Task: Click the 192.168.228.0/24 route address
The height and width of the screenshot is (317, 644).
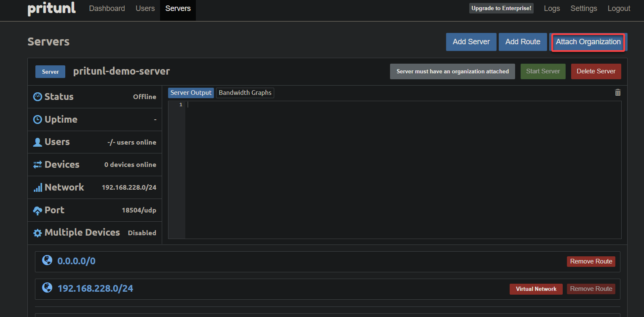Action: [95, 288]
